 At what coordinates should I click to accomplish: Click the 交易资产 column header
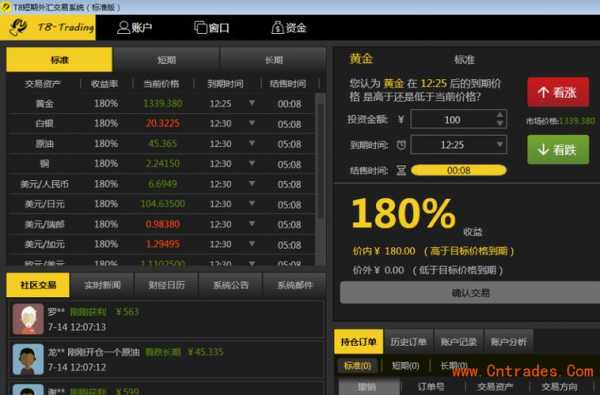tap(42, 84)
